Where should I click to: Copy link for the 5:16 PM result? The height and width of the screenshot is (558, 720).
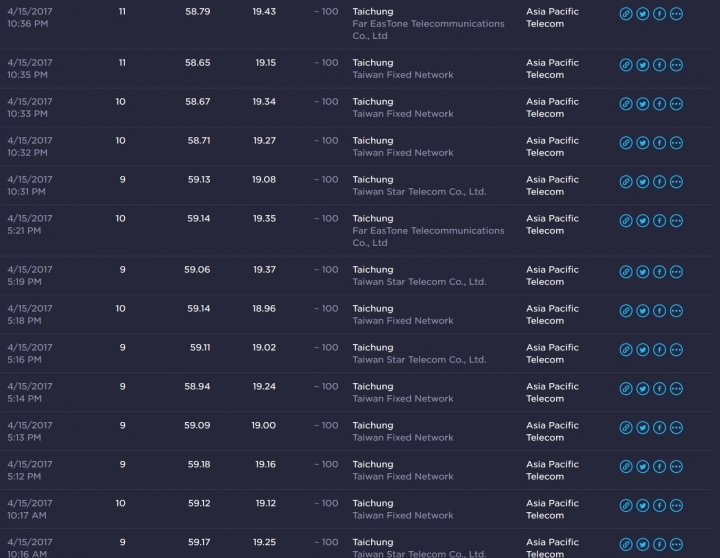point(626,350)
